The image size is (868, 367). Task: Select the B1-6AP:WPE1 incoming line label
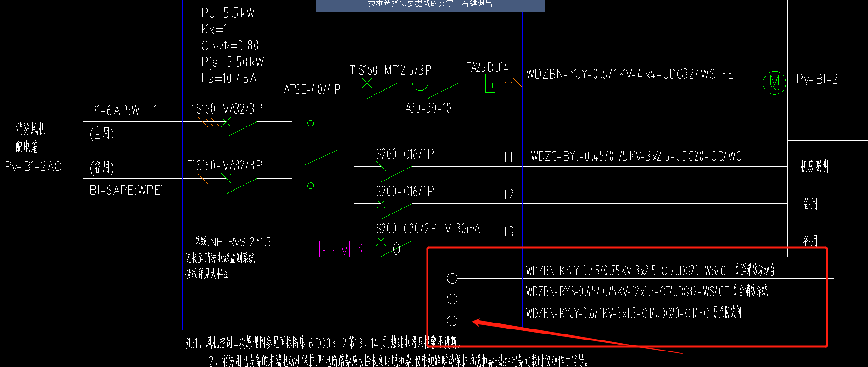[x=123, y=110]
